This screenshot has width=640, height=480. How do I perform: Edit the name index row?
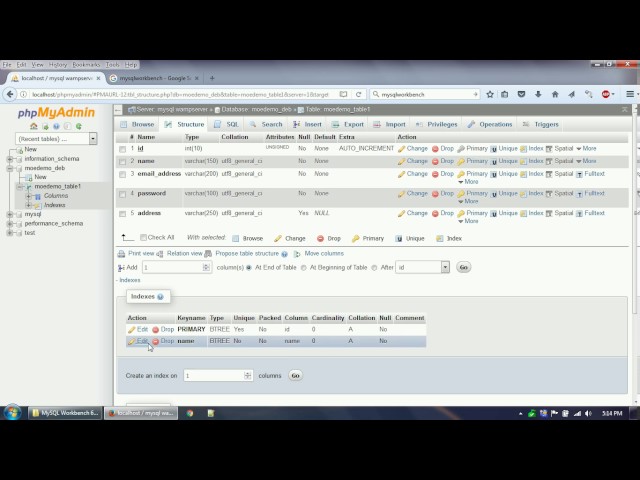click(138, 341)
